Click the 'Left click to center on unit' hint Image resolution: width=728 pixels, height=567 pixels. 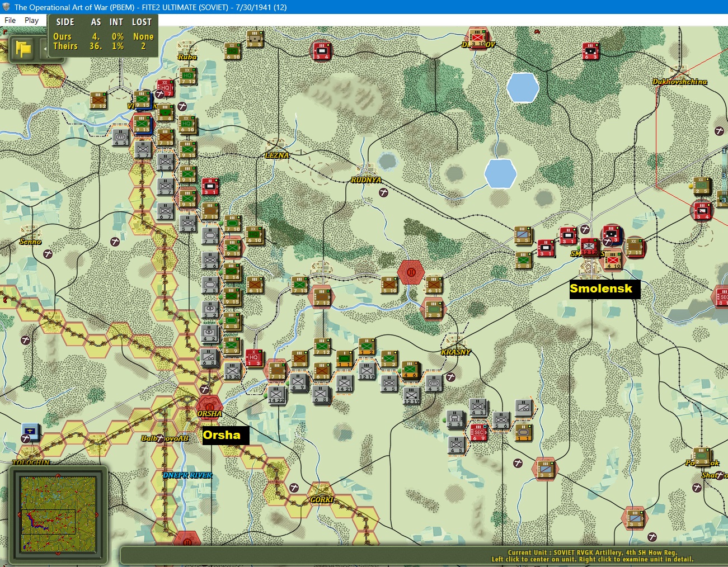tap(593, 559)
